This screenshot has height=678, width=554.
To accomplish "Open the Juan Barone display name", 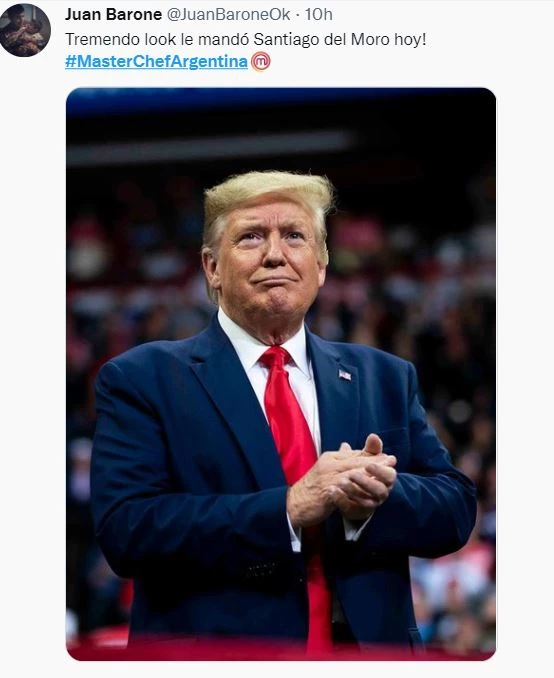I will pos(113,14).
